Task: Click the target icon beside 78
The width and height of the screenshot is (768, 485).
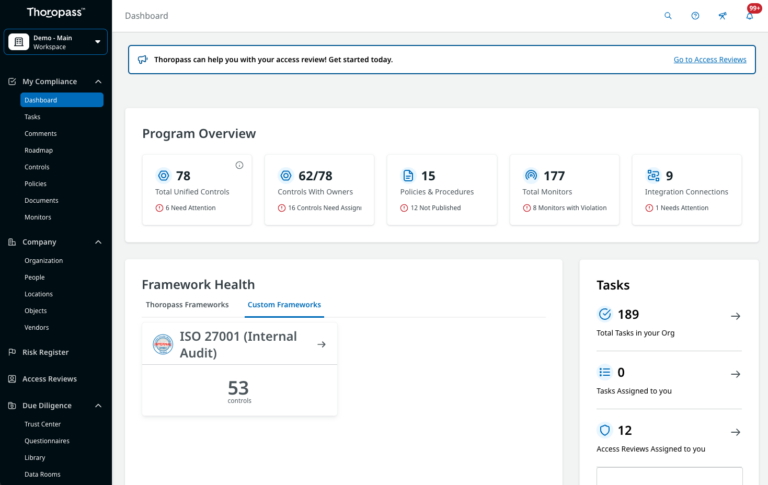Action: click(x=163, y=175)
